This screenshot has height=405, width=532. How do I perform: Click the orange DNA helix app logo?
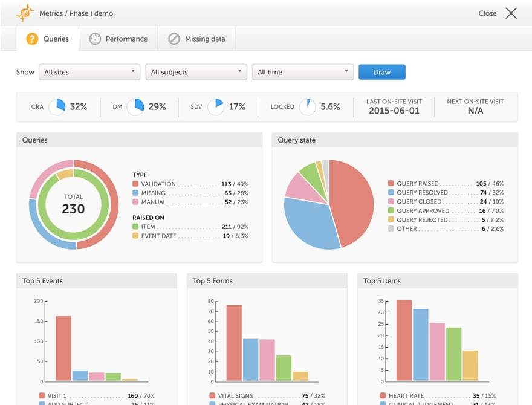pyautogui.click(x=25, y=13)
